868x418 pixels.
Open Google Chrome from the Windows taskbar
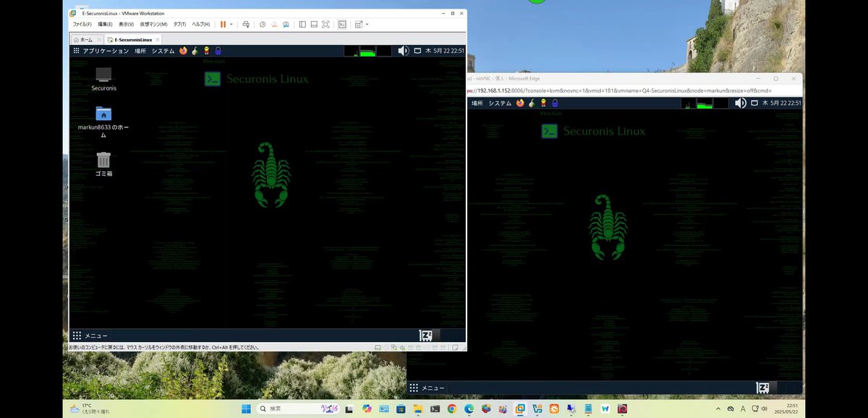point(451,409)
